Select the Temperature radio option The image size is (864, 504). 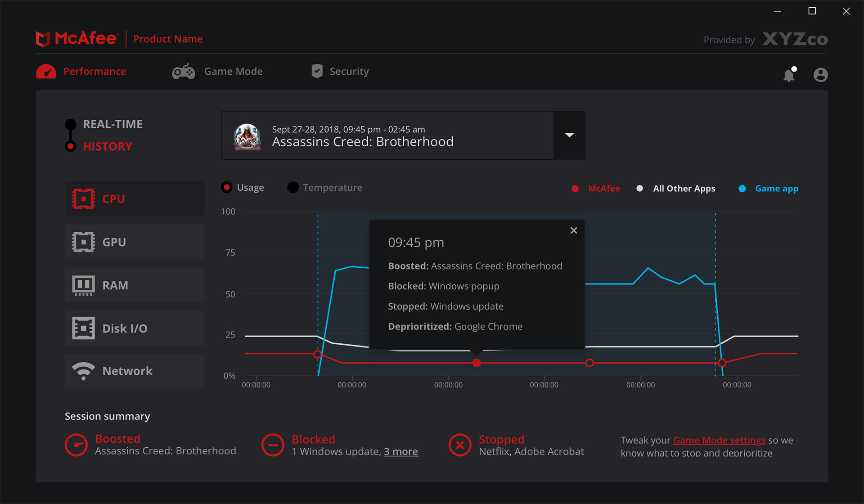pos(325,187)
